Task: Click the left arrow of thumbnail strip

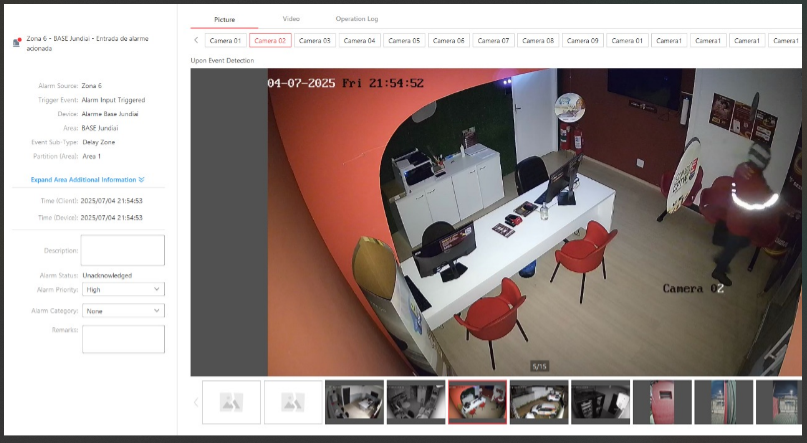Action: (196, 402)
